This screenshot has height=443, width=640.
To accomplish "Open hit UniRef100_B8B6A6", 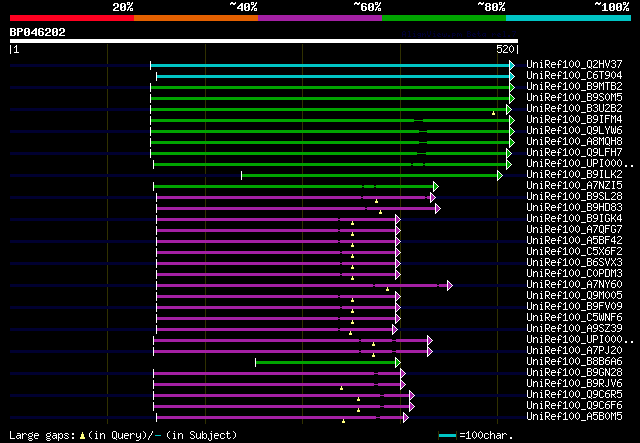I will pos(574,362).
